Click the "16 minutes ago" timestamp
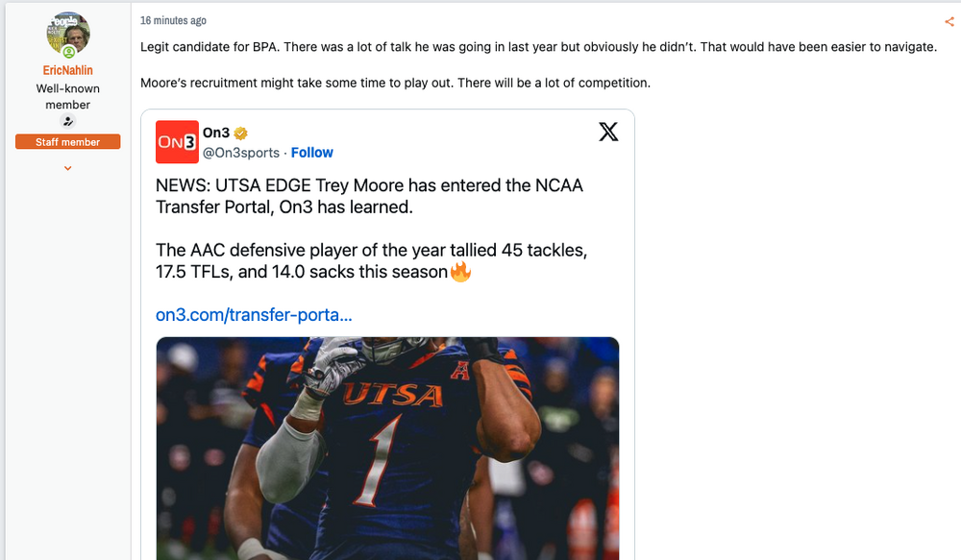The width and height of the screenshot is (961, 560). 173,20
